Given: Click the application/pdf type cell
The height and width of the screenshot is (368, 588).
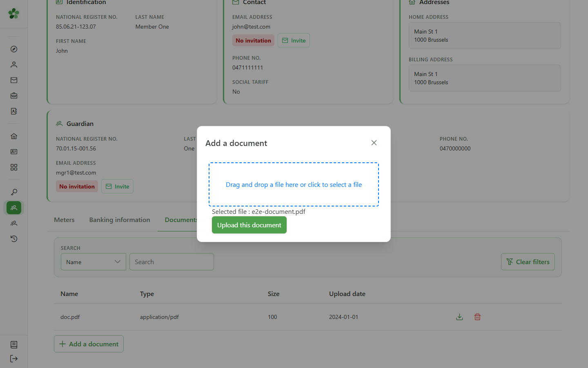Looking at the screenshot, I should tap(159, 317).
